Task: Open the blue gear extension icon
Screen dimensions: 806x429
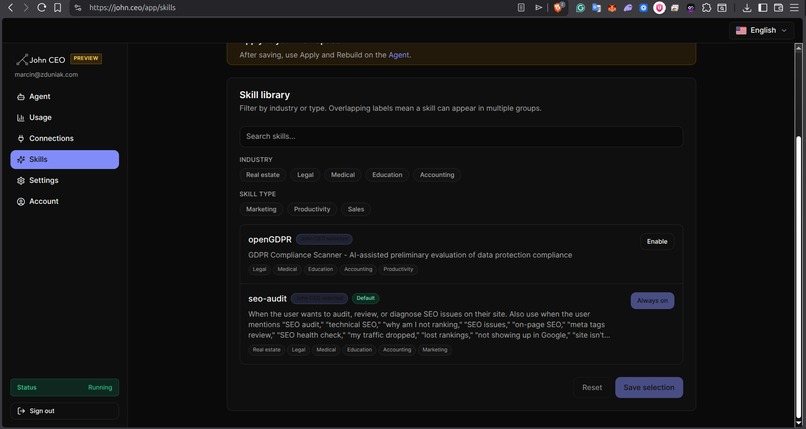Action: click(x=643, y=8)
